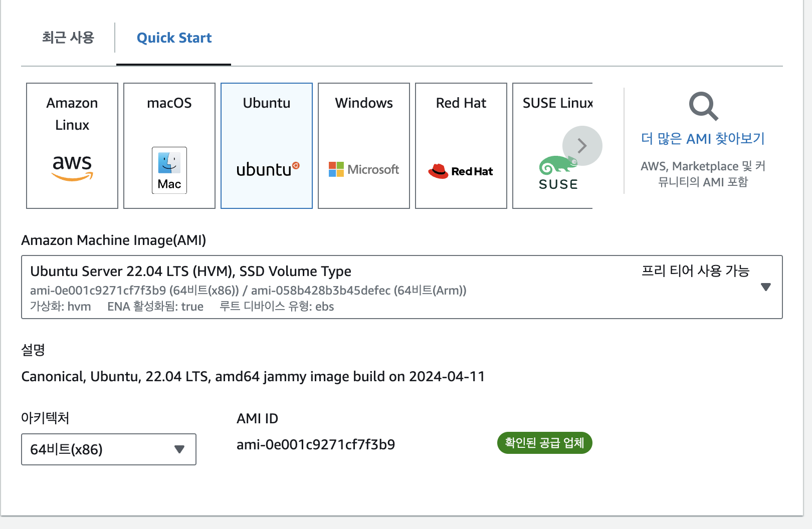
Task: Click the 루트 디바이스 유형: ebs text
Action: (x=277, y=307)
